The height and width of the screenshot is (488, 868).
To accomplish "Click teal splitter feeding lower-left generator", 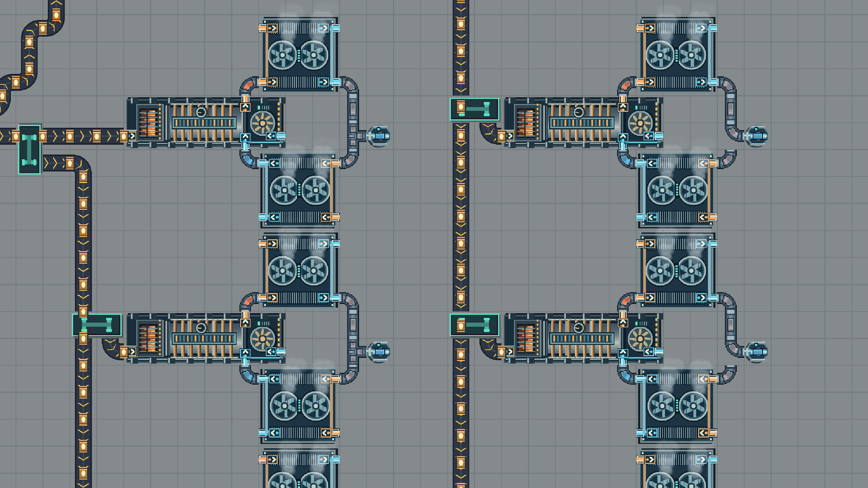I will pyautogui.click(x=97, y=325).
